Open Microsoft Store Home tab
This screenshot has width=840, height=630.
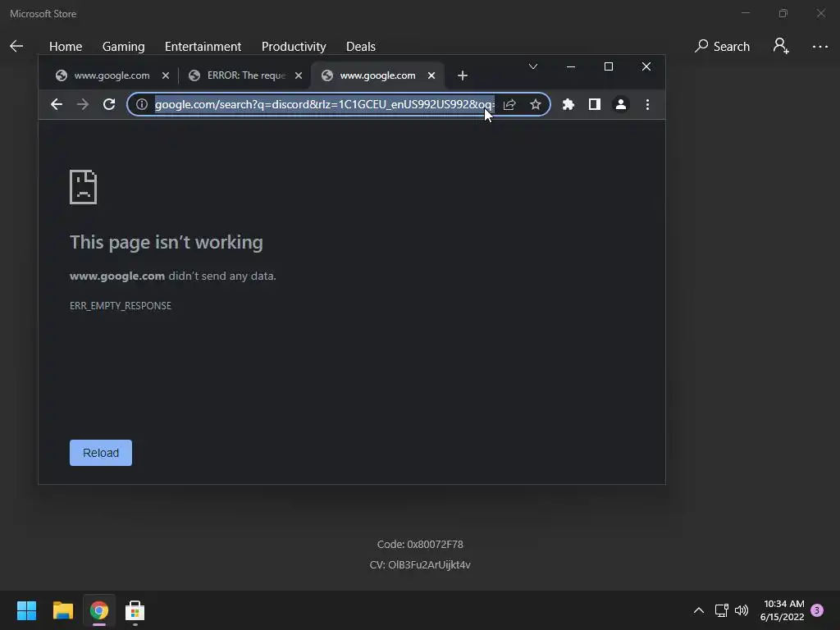point(66,47)
